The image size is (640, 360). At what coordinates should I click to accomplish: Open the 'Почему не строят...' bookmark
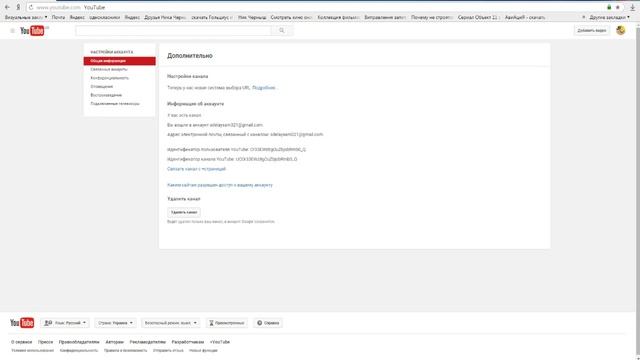[x=432, y=18]
